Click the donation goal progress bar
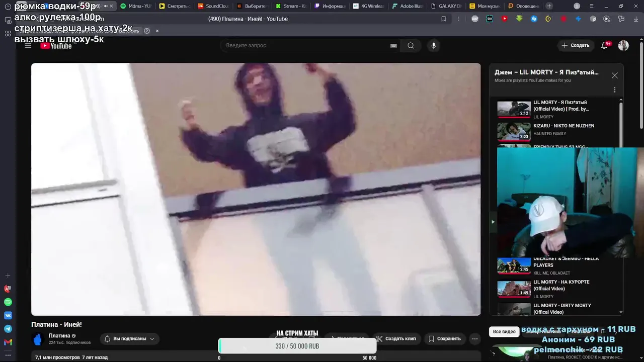Viewport: 644px width, 362px height. 297,346
